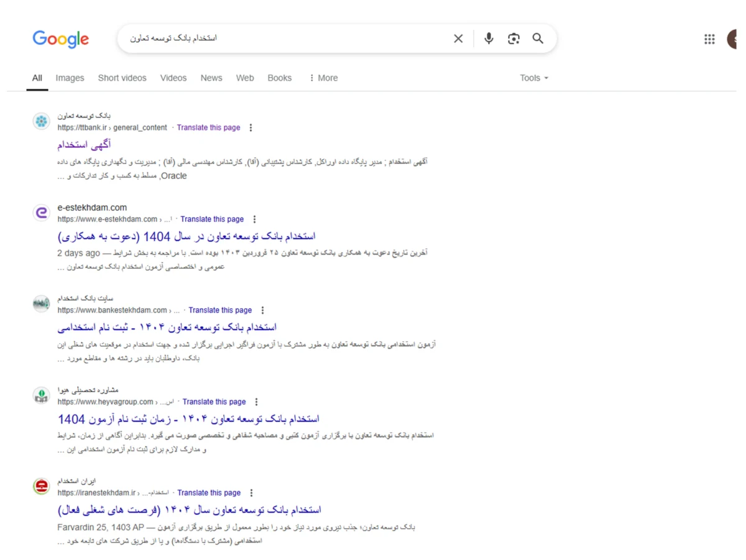Switch to the Videos tab
Screen dimensions: 746x560
click(173, 78)
